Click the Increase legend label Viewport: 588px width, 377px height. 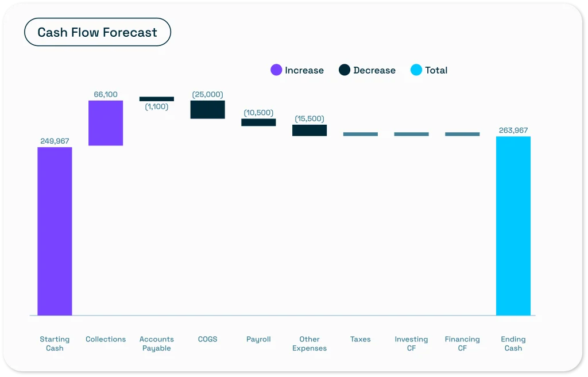coord(304,70)
